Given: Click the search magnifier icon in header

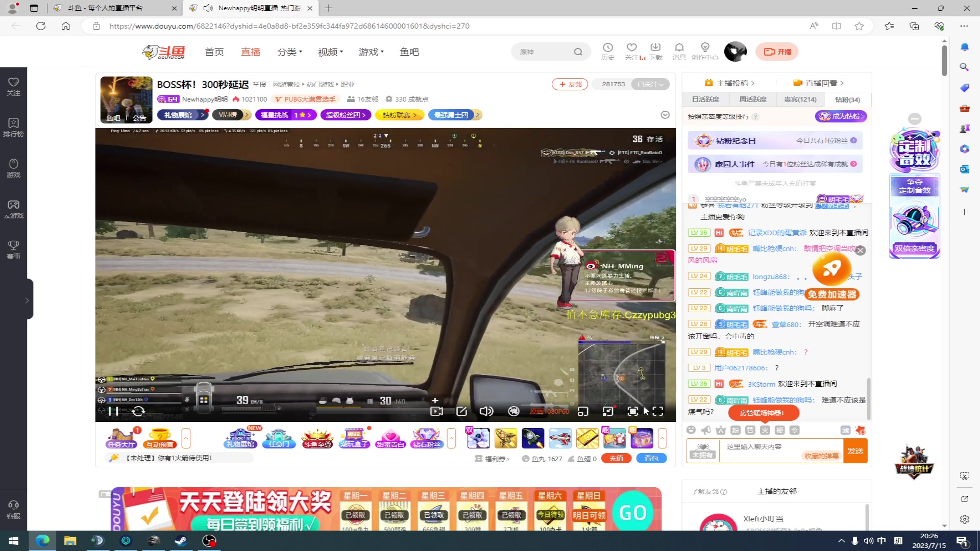Looking at the screenshot, I should point(578,52).
